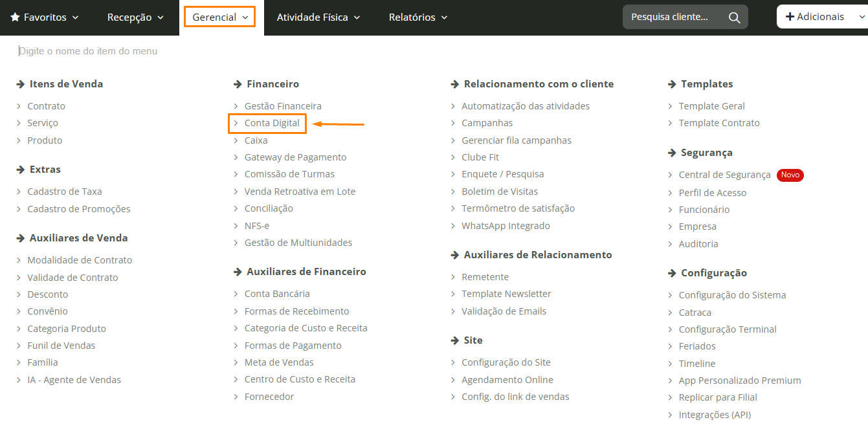868x431 pixels.
Task: Open the Conciliação item
Action: point(269,208)
